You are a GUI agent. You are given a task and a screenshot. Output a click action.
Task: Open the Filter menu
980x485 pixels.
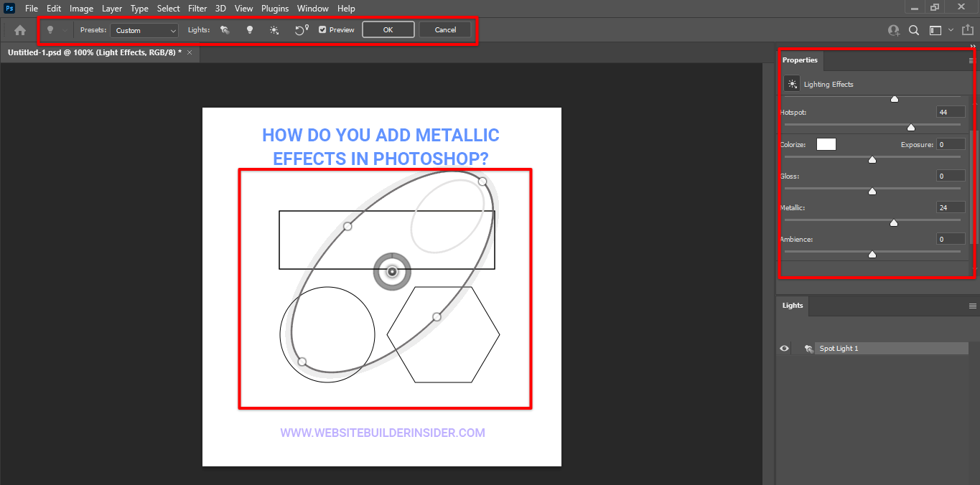(x=197, y=8)
